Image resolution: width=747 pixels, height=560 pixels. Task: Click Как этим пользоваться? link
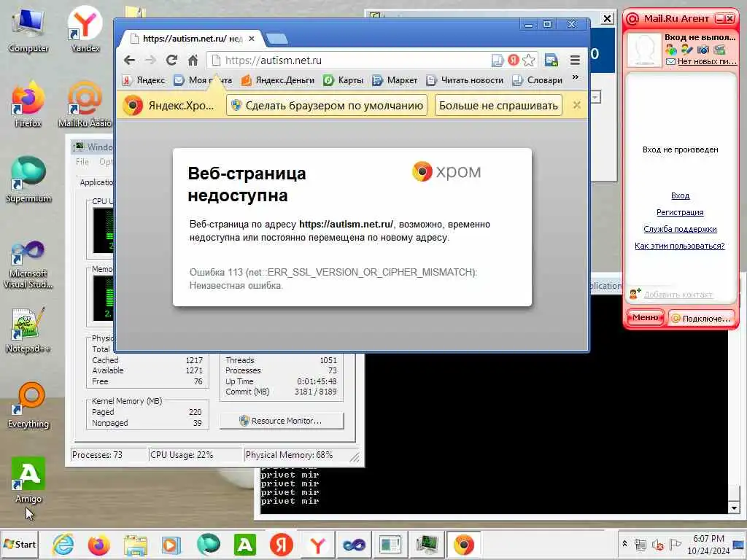[x=679, y=246]
